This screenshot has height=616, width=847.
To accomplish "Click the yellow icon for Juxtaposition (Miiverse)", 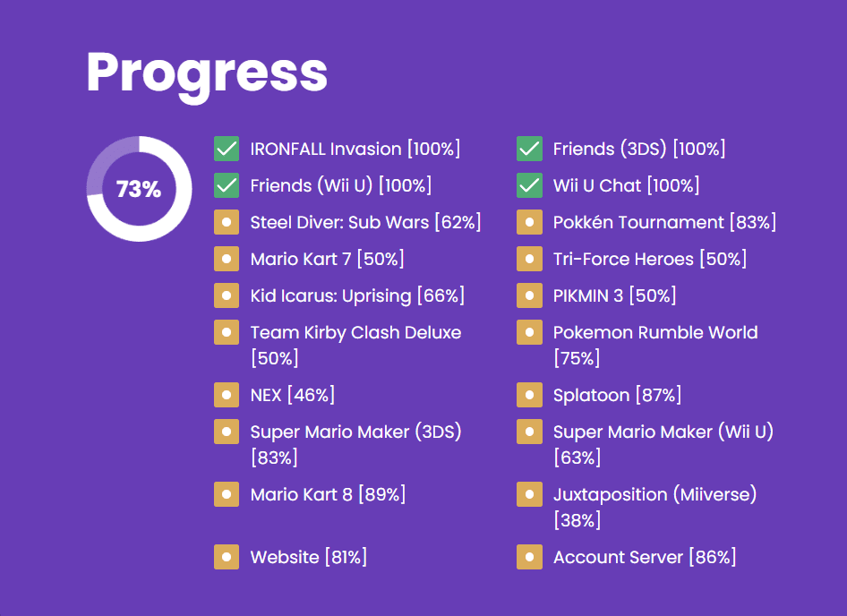I will (x=529, y=494).
